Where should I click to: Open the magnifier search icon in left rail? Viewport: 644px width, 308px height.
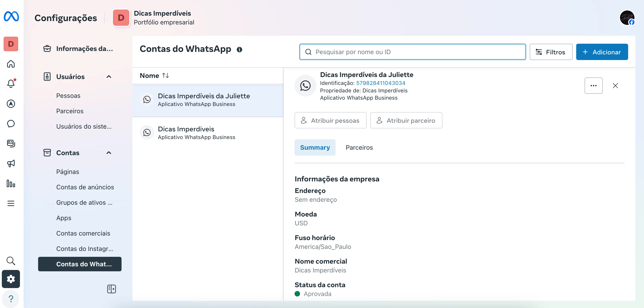pyautogui.click(x=11, y=261)
